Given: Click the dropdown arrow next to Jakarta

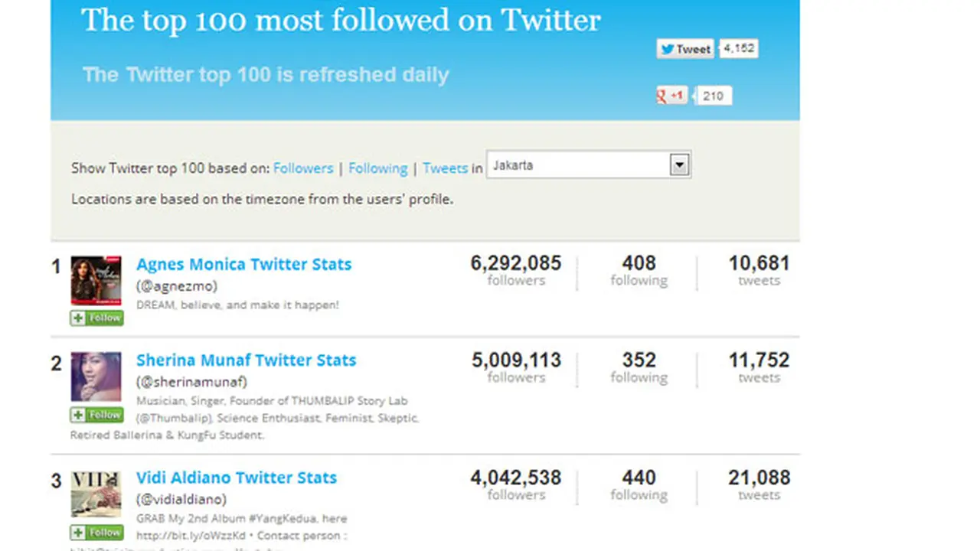Looking at the screenshot, I should [x=679, y=165].
